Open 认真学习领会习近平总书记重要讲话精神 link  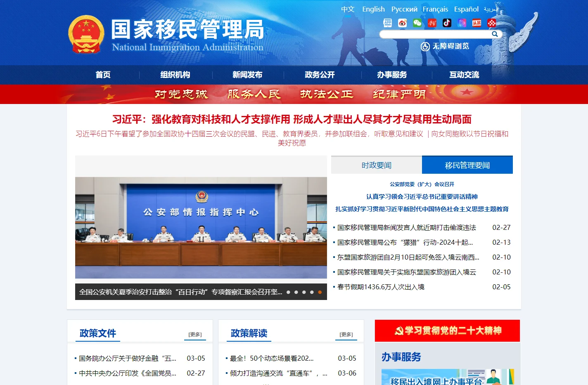[x=422, y=197]
